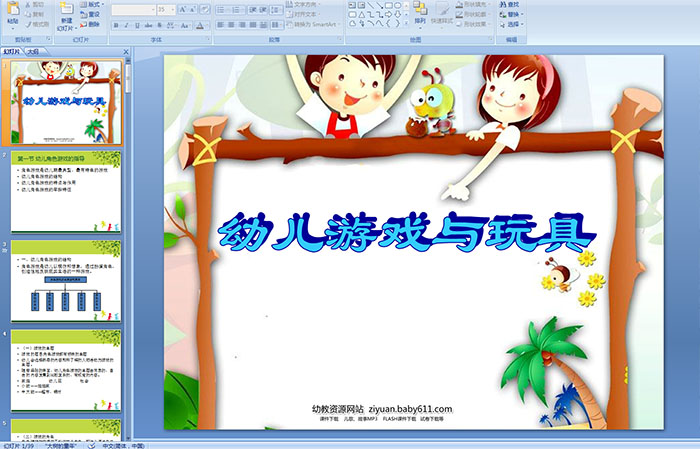Screen dimensions: 700x449
Task: Toggle Italic formatting (I)
Action: point(126,25)
